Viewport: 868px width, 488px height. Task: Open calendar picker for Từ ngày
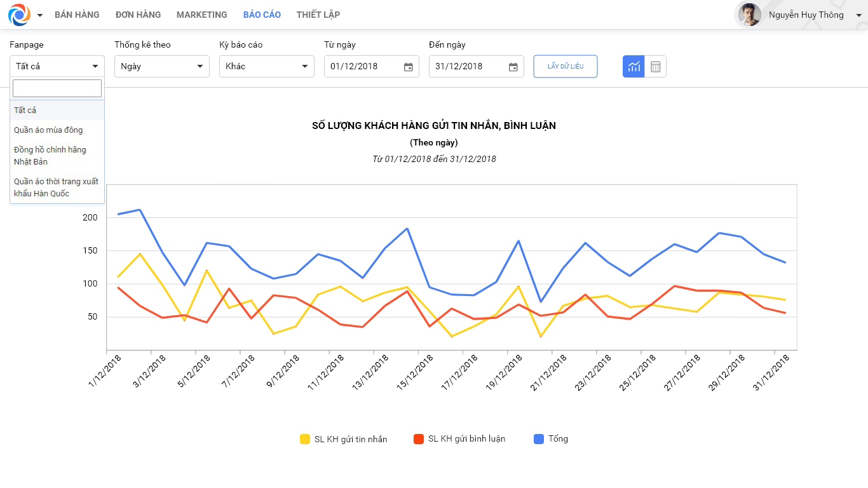[x=409, y=67]
